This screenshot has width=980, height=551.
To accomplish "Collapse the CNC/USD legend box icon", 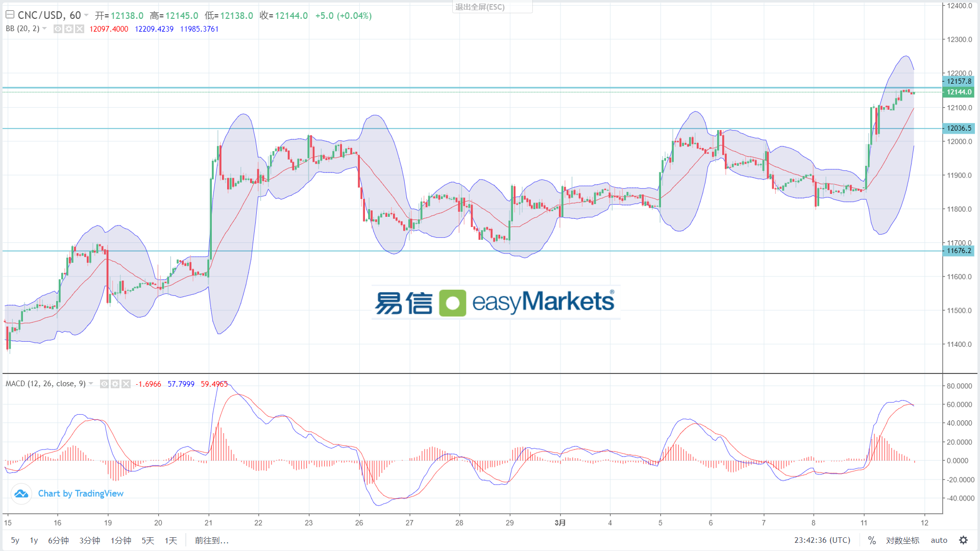I will tap(10, 15).
